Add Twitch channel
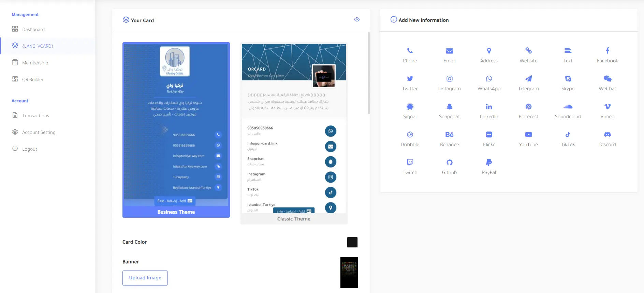Screen dimensions: 644x293 coord(410,167)
